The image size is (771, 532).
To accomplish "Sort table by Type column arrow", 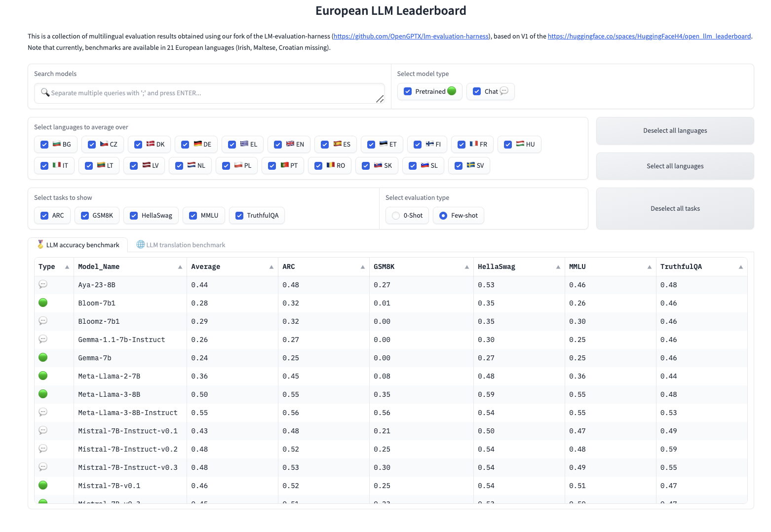I will click(x=67, y=267).
